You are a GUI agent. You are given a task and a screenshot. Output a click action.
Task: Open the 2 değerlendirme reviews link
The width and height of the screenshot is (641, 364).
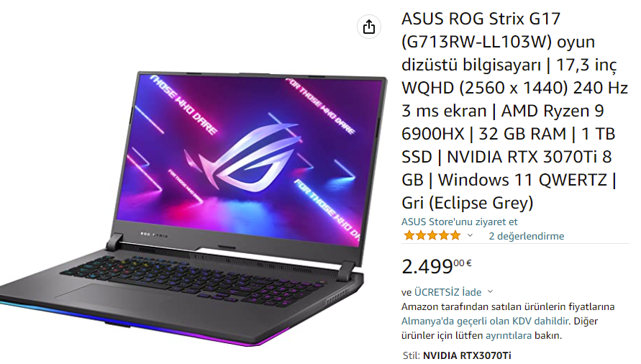(x=526, y=236)
